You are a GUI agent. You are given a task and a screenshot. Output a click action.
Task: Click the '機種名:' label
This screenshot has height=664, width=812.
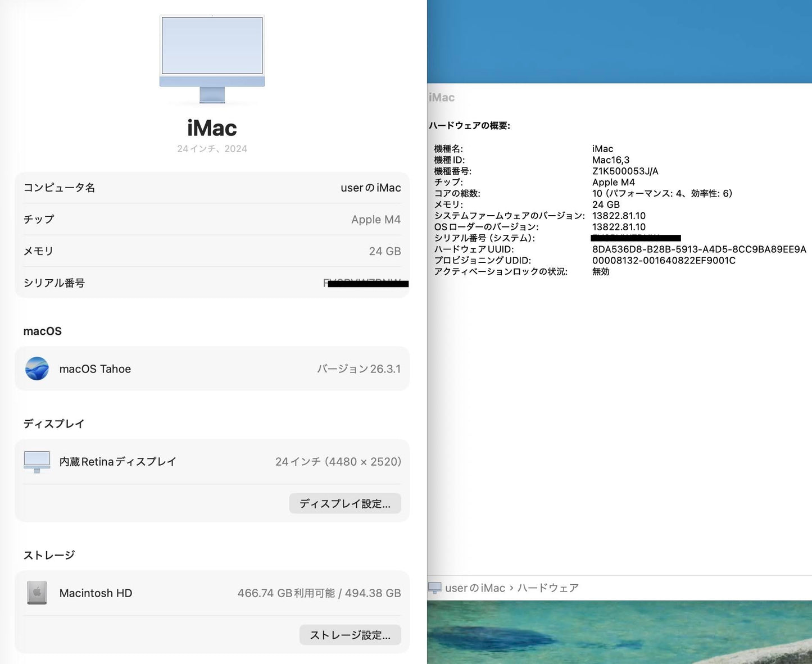448,149
